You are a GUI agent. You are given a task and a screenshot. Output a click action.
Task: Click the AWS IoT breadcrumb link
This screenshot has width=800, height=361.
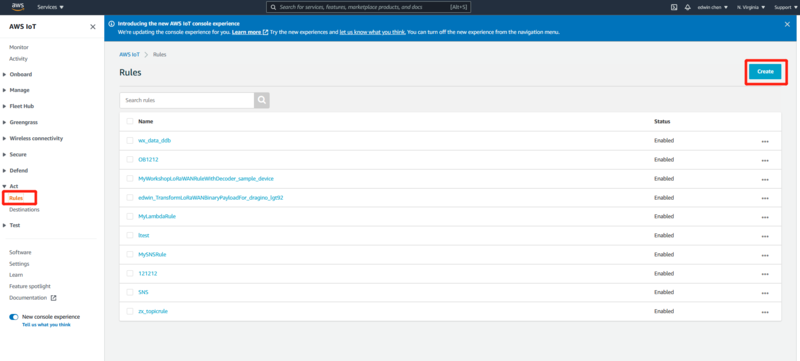pyautogui.click(x=130, y=54)
